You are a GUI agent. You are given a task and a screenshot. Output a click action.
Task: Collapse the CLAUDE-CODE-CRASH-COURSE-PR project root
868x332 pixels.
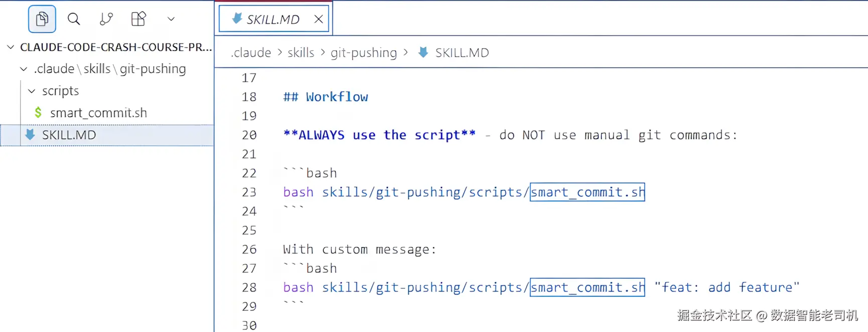tap(11, 47)
